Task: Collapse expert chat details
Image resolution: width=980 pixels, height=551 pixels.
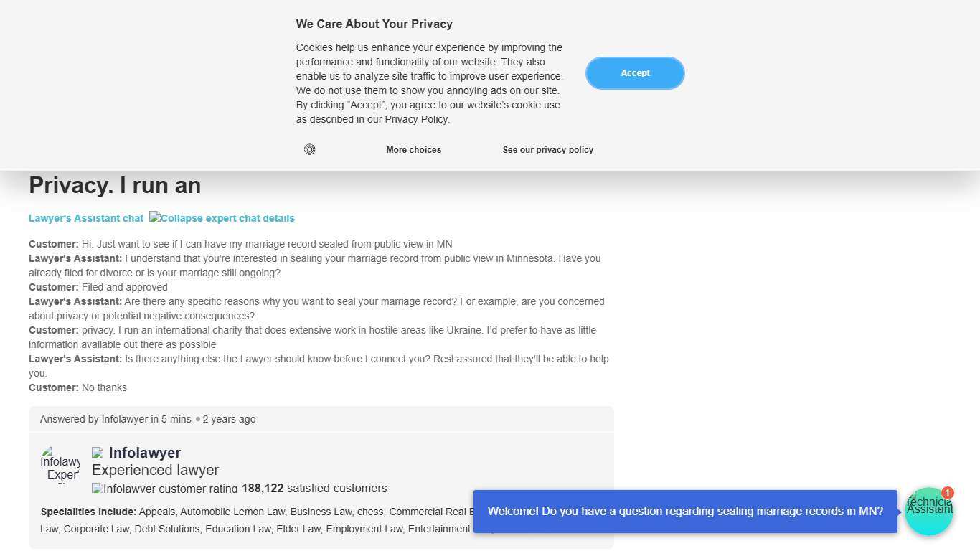Action: coord(222,218)
